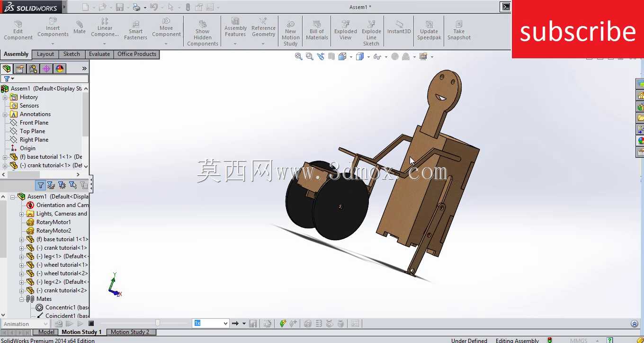Open the Animation study type dropdown
The image size is (644, 343).
pos(25,324)
